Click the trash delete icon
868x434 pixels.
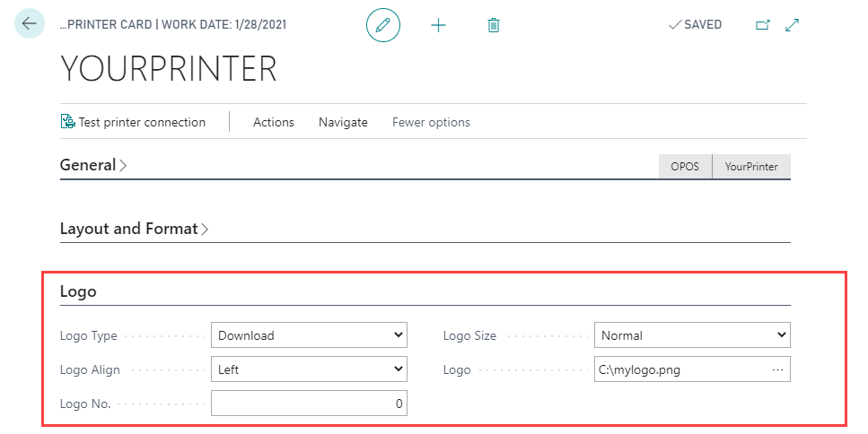(493, 25)
